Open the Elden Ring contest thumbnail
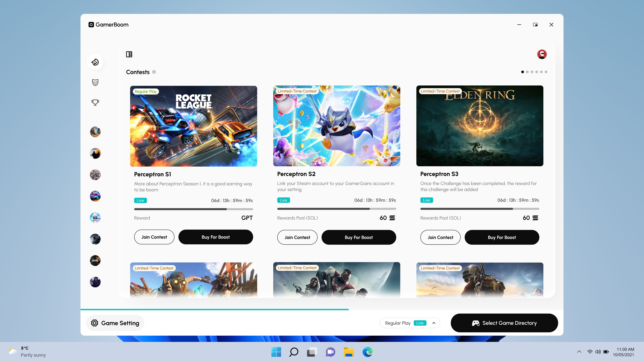 [x=480, y=126]
